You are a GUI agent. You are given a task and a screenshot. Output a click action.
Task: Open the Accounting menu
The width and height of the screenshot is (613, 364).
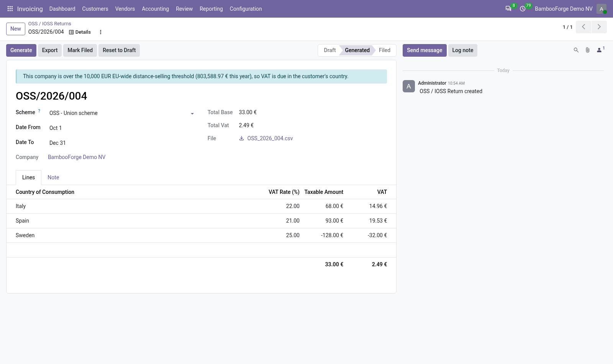[155, 9]
